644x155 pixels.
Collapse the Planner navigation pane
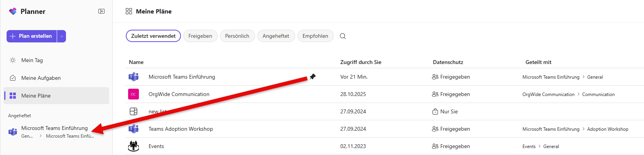tap(101, 11)
